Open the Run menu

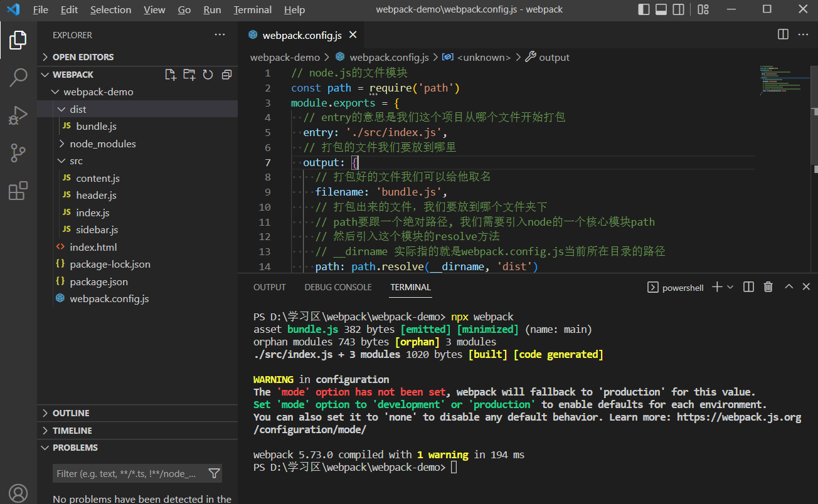click(x=213, y=9)
